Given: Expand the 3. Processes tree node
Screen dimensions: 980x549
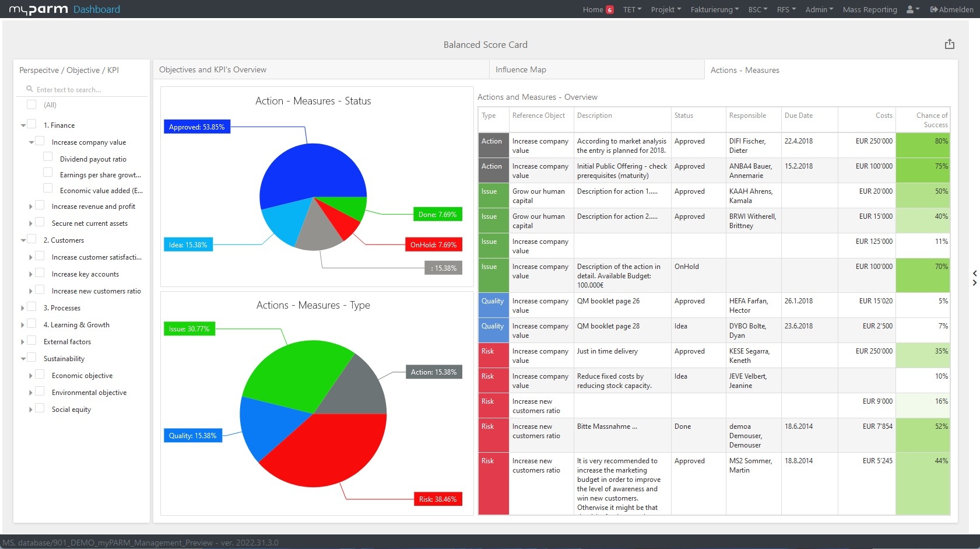Looking at the screenshot, I should coord(23,308).
